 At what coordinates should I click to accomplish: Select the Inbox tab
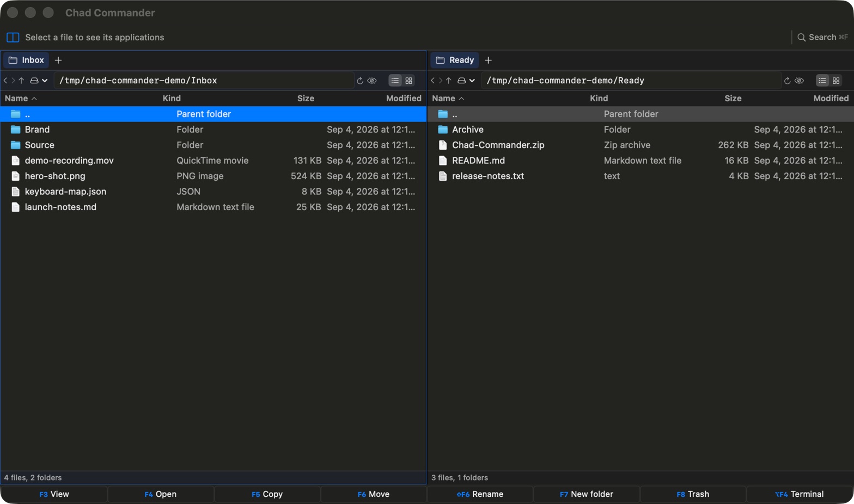[26, 60]
